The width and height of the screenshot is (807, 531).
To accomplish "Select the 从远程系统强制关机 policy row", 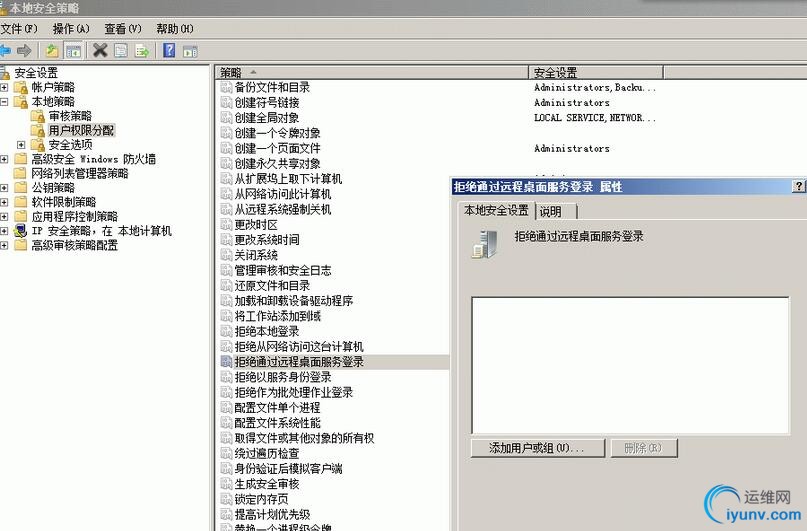I will tap(283, 209).
